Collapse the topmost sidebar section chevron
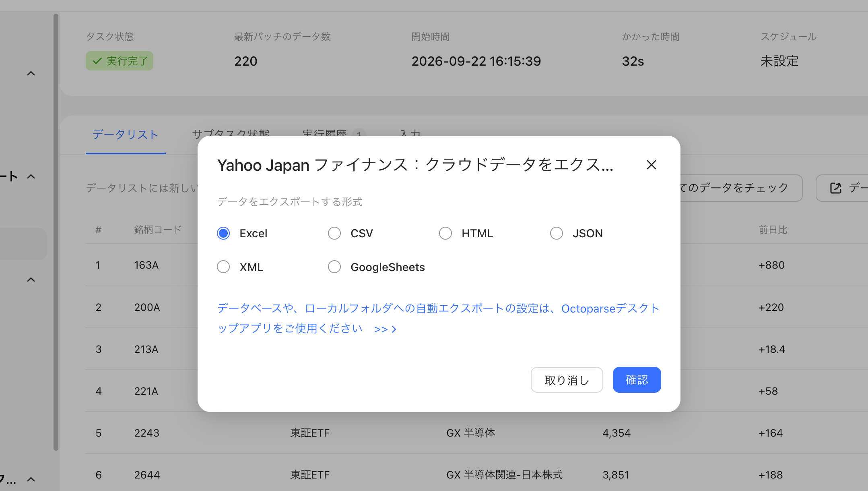868x491 pixels. (x=31, y=73)
